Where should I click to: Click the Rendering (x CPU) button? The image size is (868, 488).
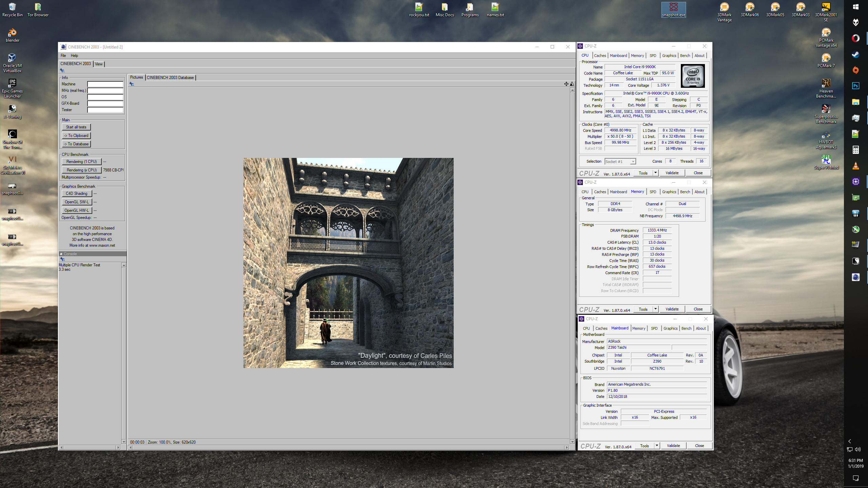[81, 170]
